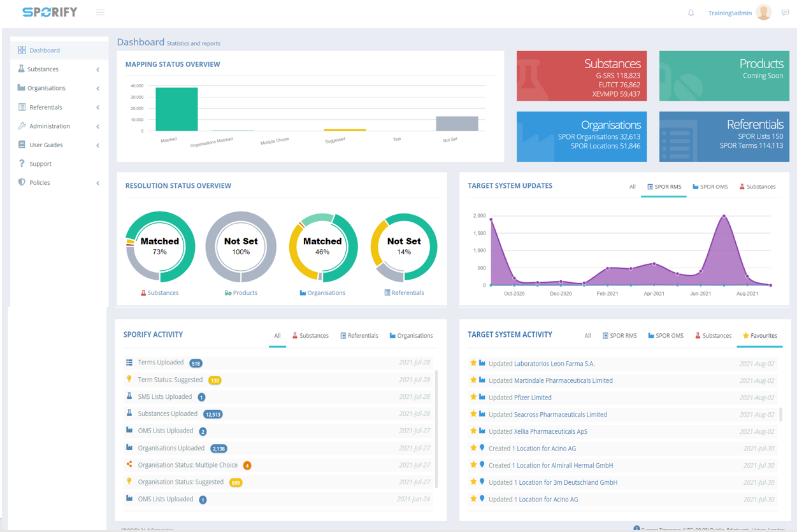Click the Support question mark icon
The image size is (797, 532).
(22, 164)
